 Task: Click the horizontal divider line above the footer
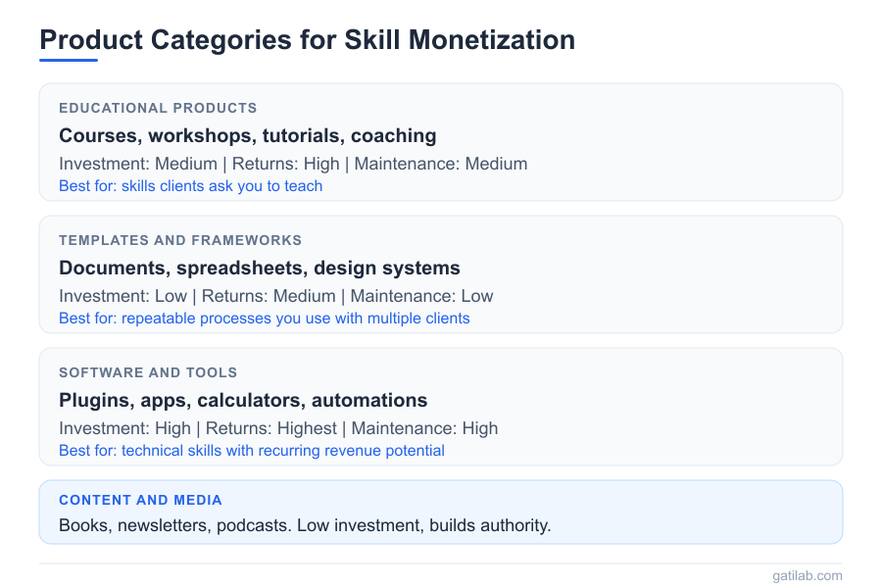[x=441, y=563]
